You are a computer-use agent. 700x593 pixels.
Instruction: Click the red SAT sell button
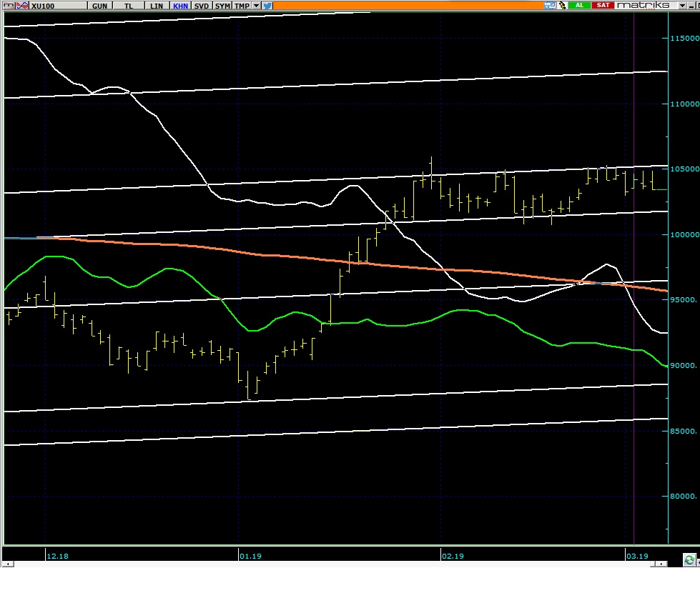[603, 5]
